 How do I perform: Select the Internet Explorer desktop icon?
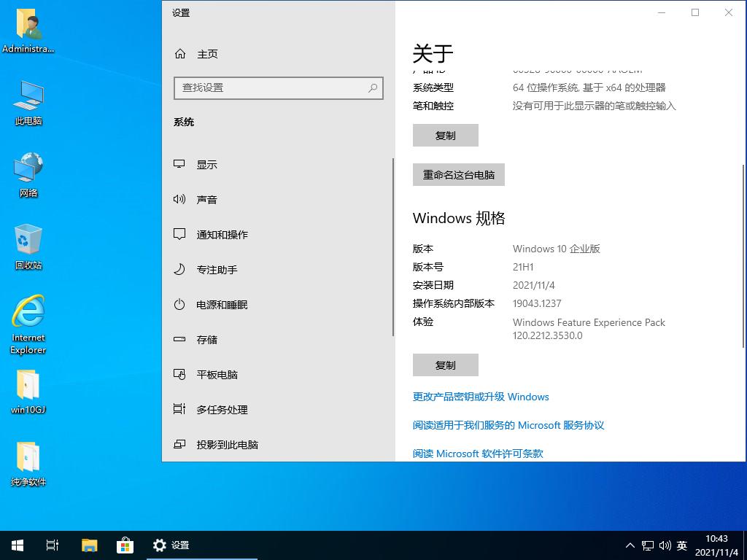pyautogui.click(x=28, y=324)
